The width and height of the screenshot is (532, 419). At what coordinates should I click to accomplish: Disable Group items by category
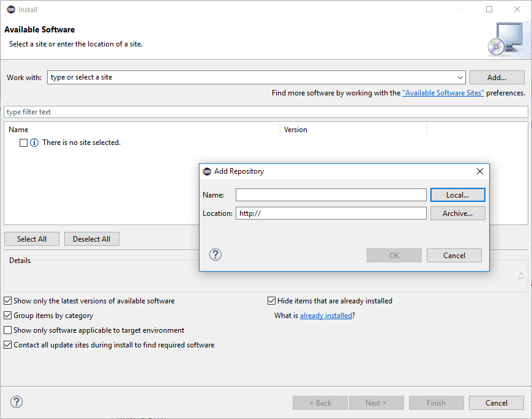click(x=8, y=316)
